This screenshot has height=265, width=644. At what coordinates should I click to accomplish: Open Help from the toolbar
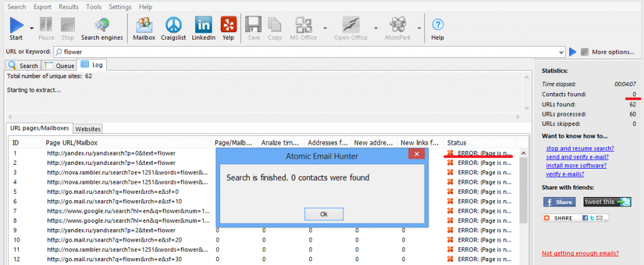[x=438, y=29]
